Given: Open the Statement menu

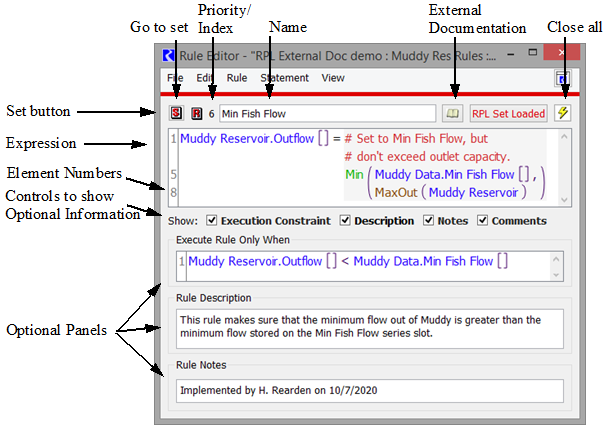Looking at the screenshot, I should (x=284, y=78).
